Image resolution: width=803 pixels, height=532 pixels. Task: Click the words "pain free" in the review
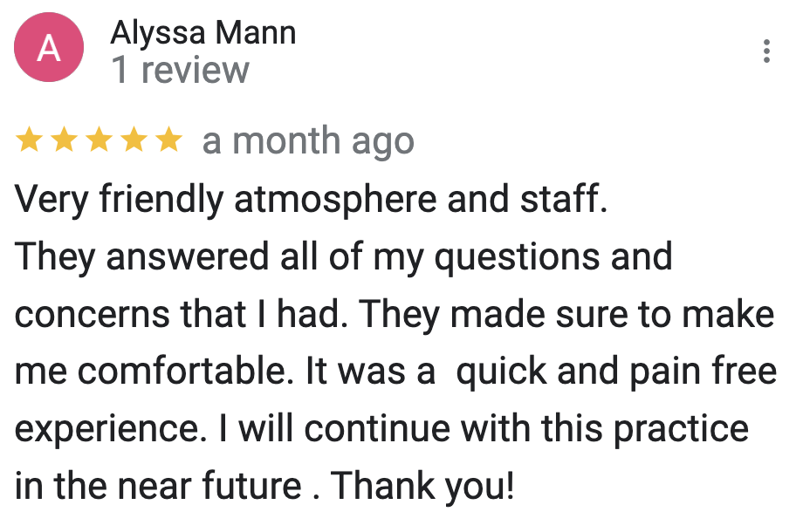pos(703,372)
